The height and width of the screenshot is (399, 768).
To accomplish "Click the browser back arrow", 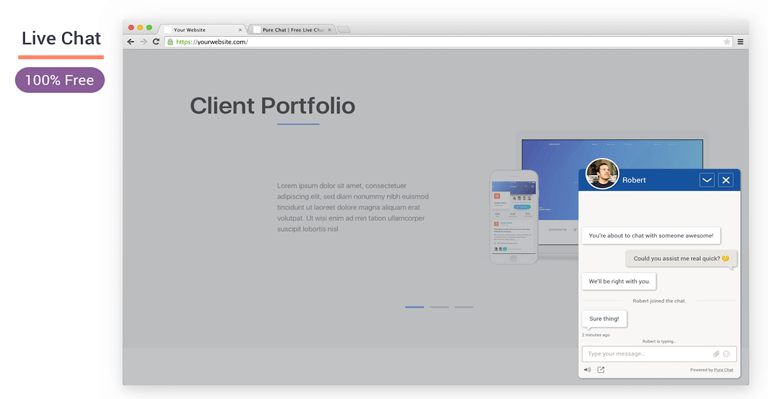I will (130, 42).
